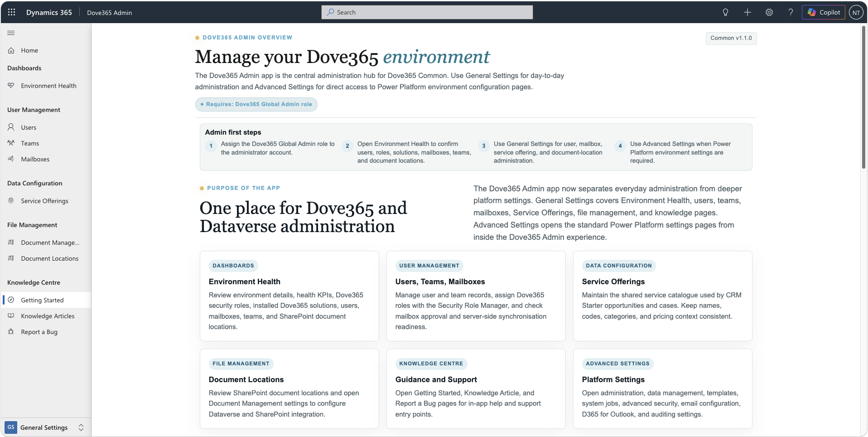Select Getting Started in Knowledge Centre
This screenshot has width=868, height=437.
46,300
